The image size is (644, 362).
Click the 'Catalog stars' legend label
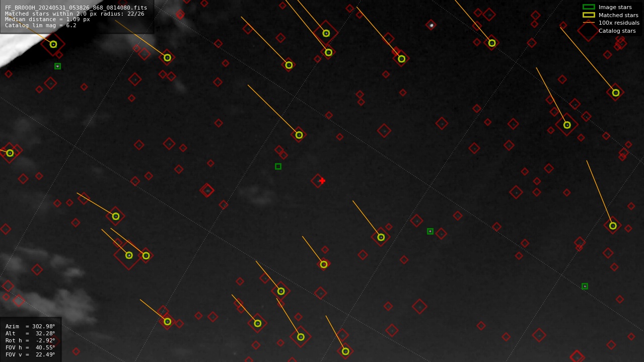617,31
